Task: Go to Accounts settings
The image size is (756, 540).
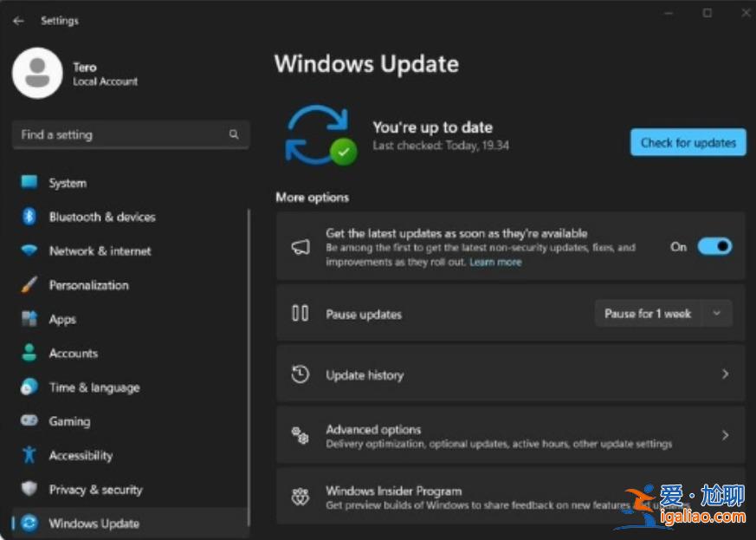Action: click(x=73, y=354)
